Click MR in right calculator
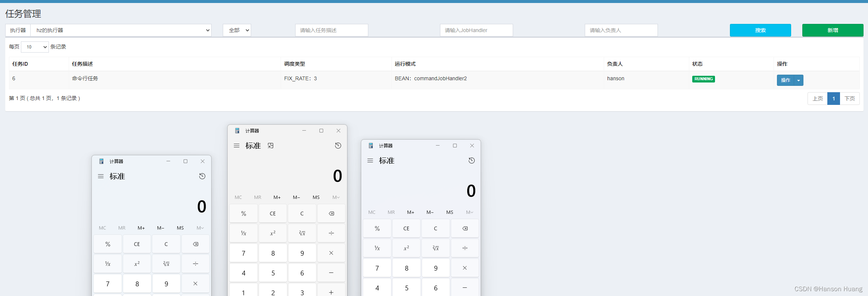 point(391,212)
